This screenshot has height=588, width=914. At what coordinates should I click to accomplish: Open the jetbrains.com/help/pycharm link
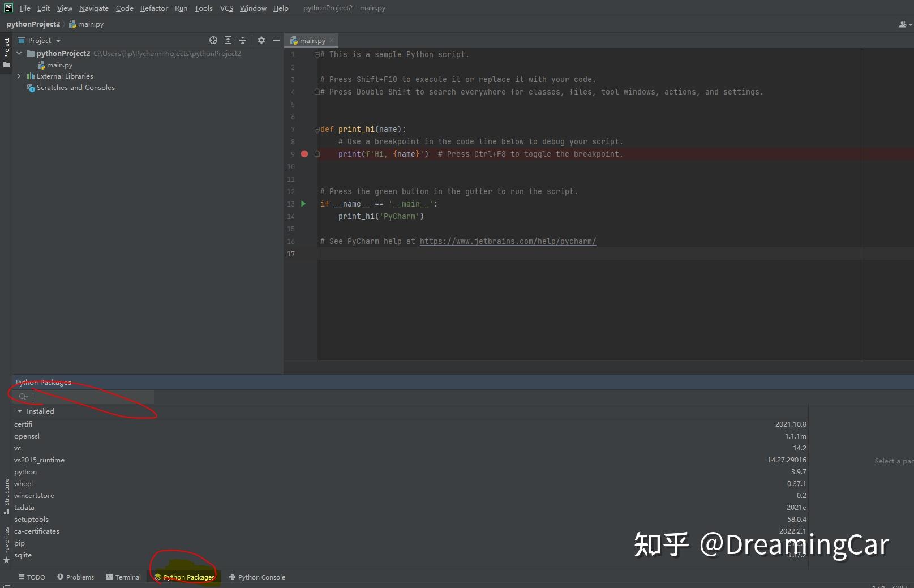[508, 241]
